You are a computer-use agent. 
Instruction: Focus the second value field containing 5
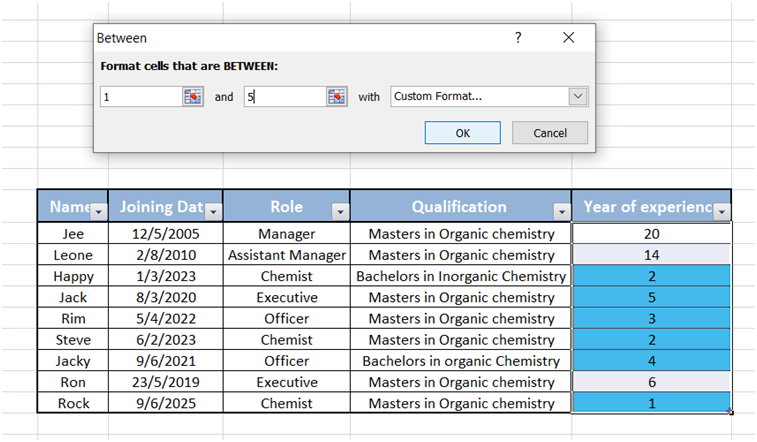point(285,97)
